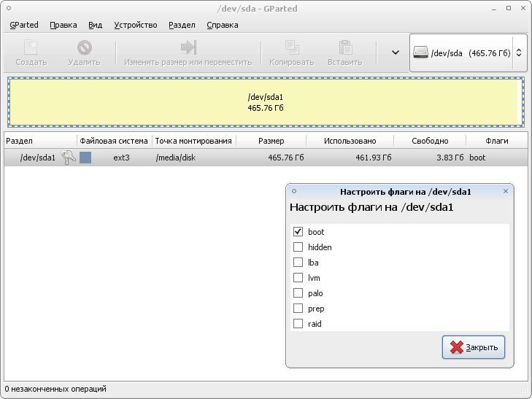Open the /dev/sda device selector combo box

coord(469,53)
